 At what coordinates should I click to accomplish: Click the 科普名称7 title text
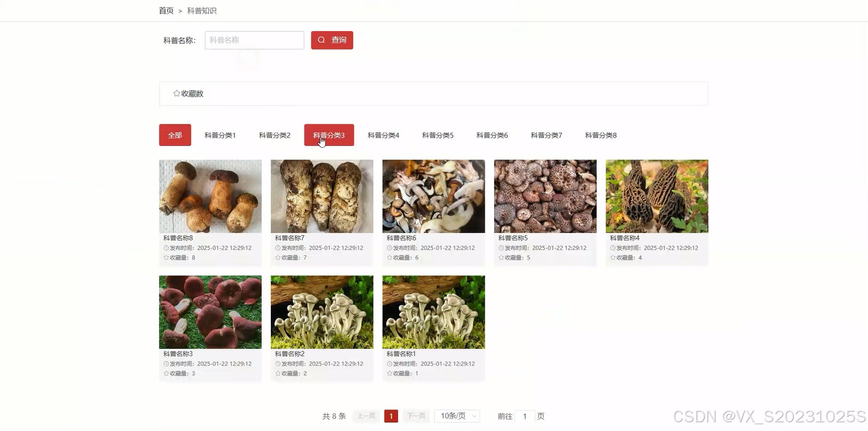290,238
